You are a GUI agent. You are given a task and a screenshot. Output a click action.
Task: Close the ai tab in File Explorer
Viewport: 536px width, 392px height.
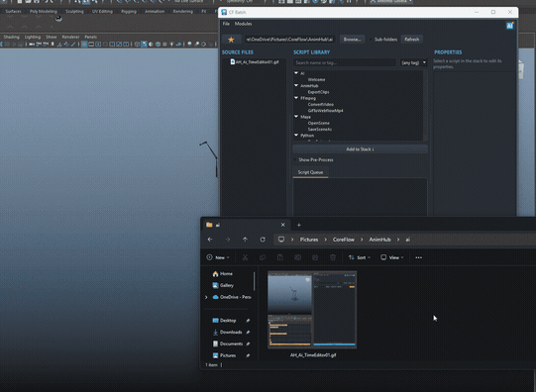click(282, 225)
